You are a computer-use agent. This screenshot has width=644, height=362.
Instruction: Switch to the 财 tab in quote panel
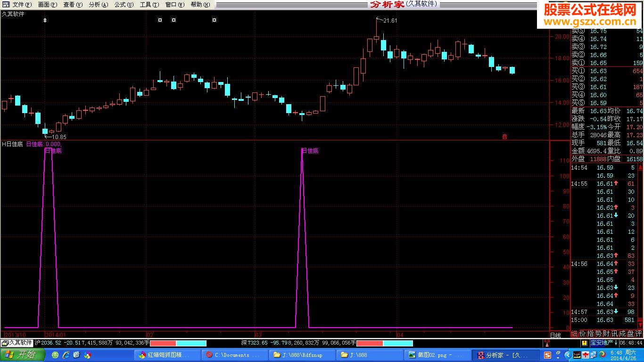(607, 334)
